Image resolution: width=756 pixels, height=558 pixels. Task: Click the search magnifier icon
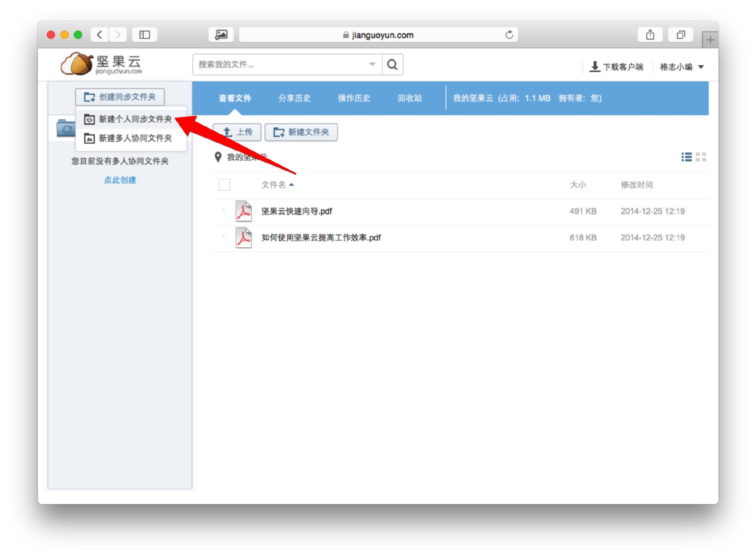pos(392,65)
